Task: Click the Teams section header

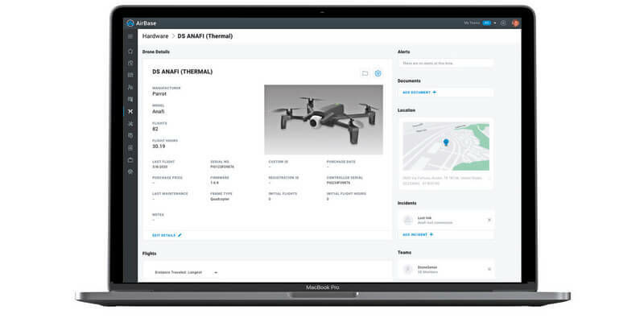Action: click(405, 252)
